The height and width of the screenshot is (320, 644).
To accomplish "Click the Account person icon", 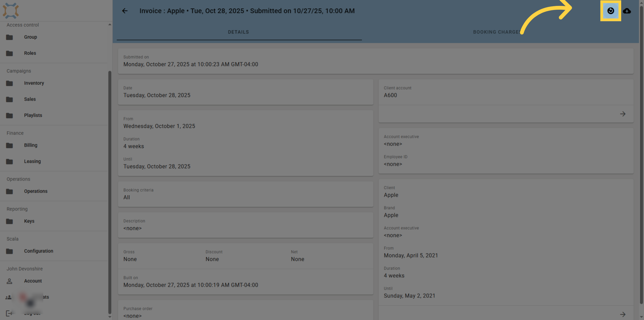I will click(x=9, y=281).
